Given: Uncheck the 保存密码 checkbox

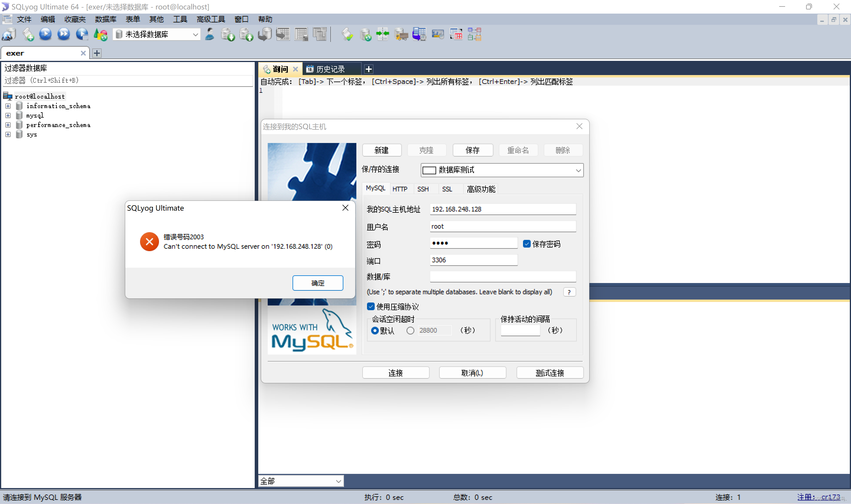Looking at the screenshot, I should 527,243.
